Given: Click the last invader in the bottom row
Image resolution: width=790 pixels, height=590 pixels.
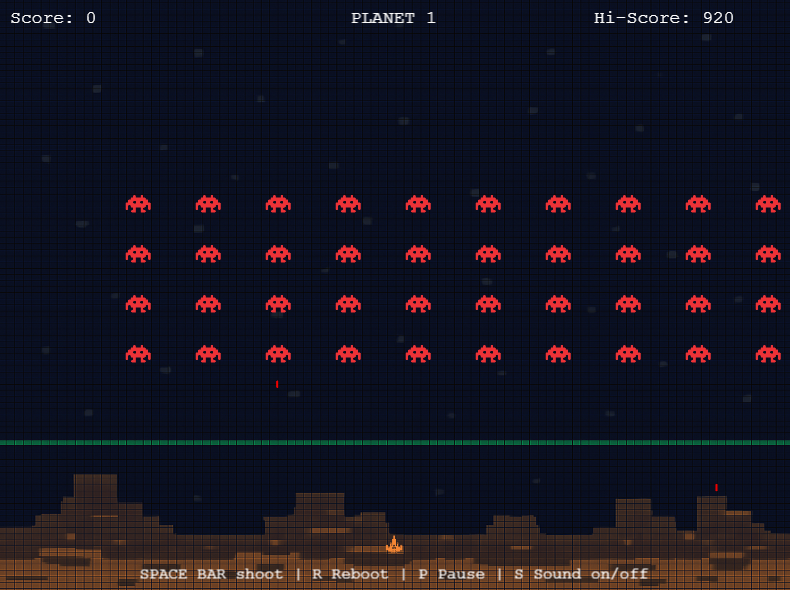Looking at the screenshot, I should pos(768,354).
